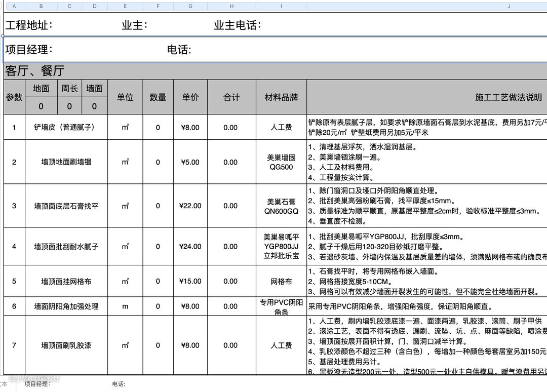Select column E header
Viewport: 547px width, 392px height.
125,6
